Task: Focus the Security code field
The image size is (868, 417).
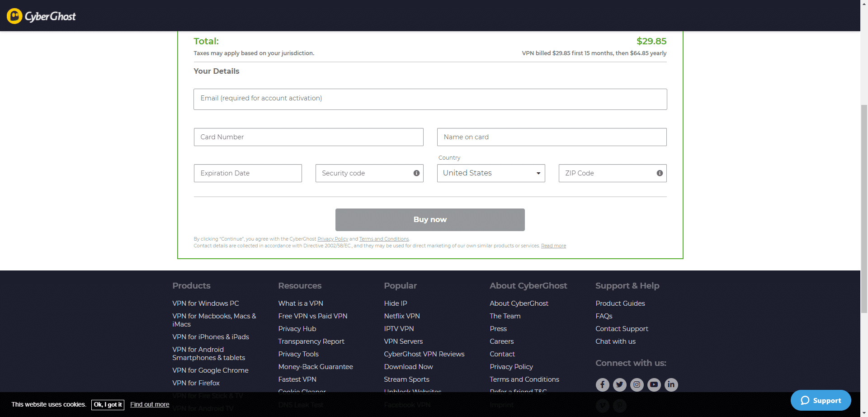Action: pyautogui.click(x=369, y=173)
